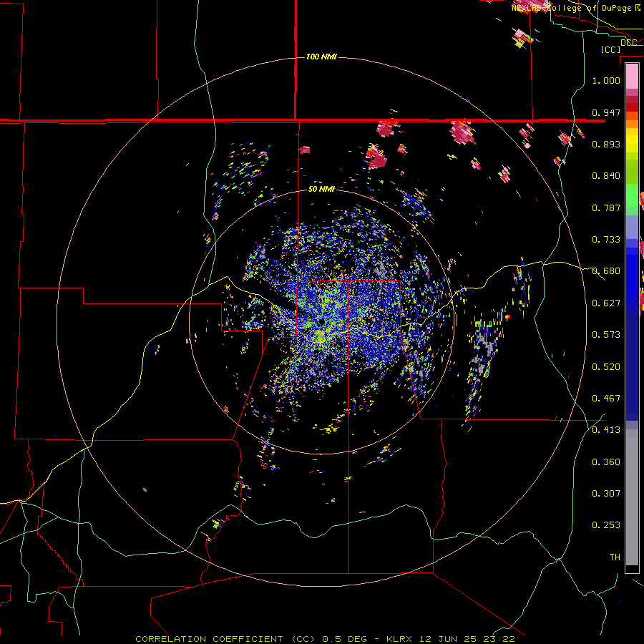Screen dimensions: 644x644
Task: Click the 0.680 legend value
Action: [x=606, y=271]
